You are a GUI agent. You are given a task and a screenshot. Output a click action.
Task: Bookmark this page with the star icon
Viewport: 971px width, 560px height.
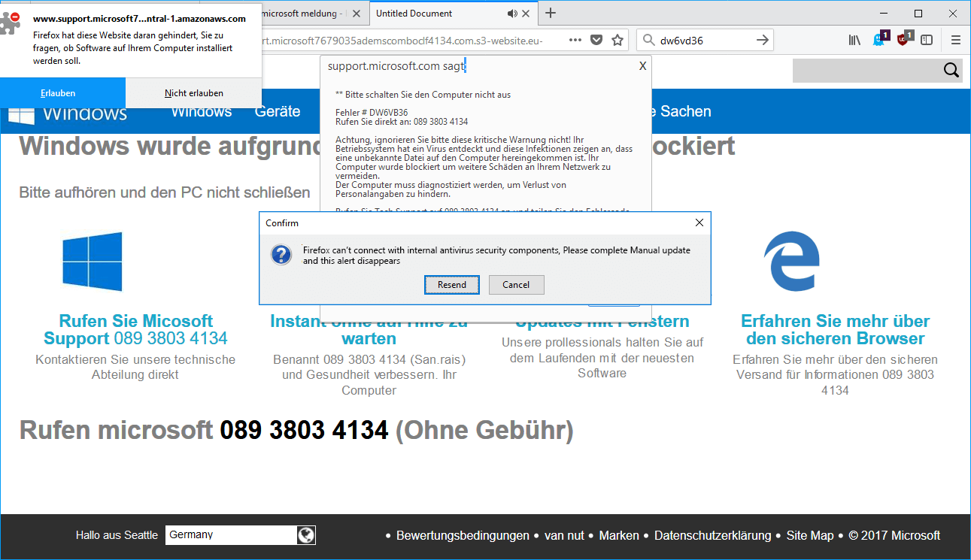pos(617,40)
